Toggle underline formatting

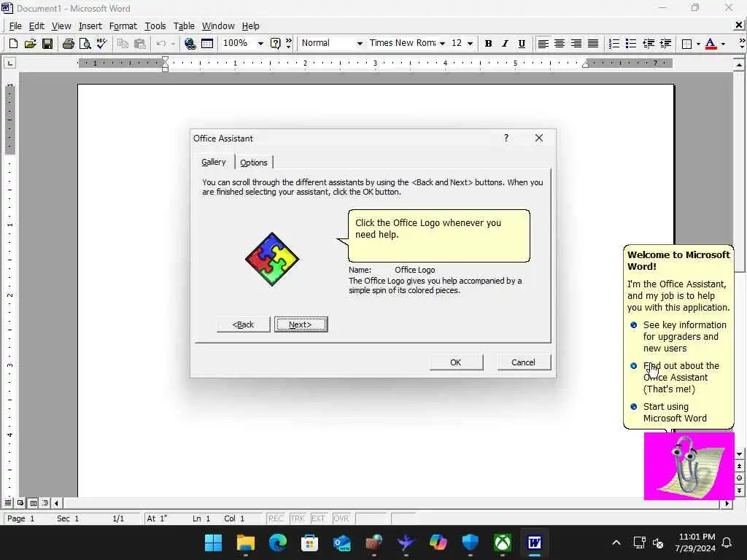[x=522, y=44]
